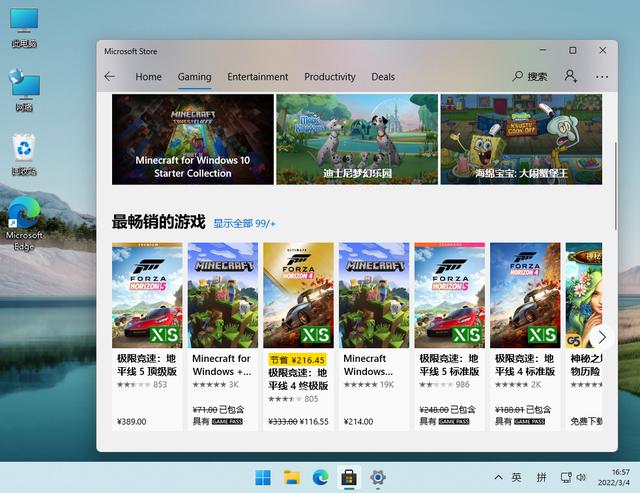Click the 19K rating on Minecraft Windows
Image resolution: width=640 pixels, height=493 pixels.
click(387, 384)
